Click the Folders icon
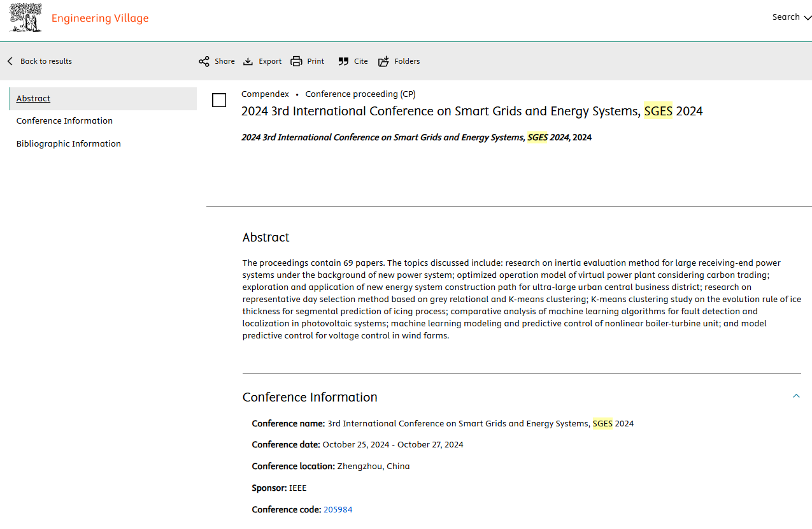 [383, 61]
